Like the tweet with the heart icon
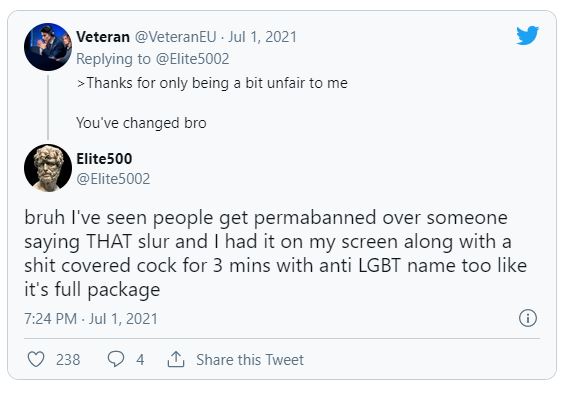564x394 pixels. pyautogui.click(x=36, y=359)
